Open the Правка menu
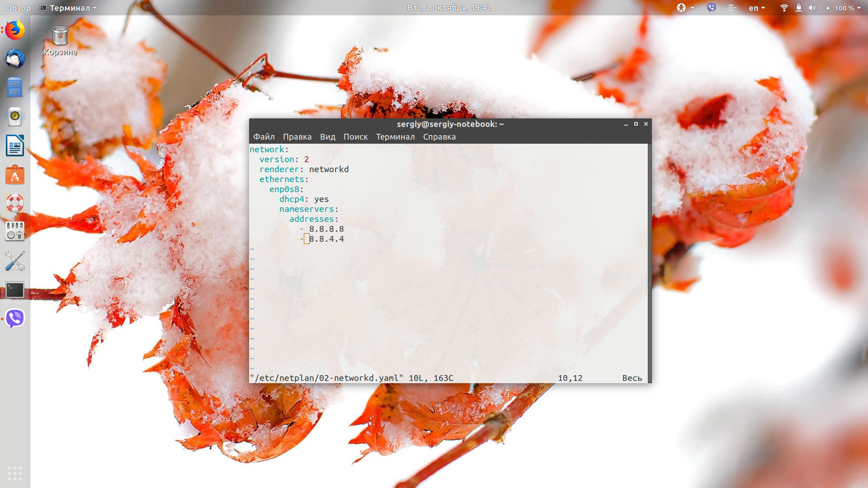Image resolution: width=868 pixels, height=488 pixels. (x=297, y=137)
